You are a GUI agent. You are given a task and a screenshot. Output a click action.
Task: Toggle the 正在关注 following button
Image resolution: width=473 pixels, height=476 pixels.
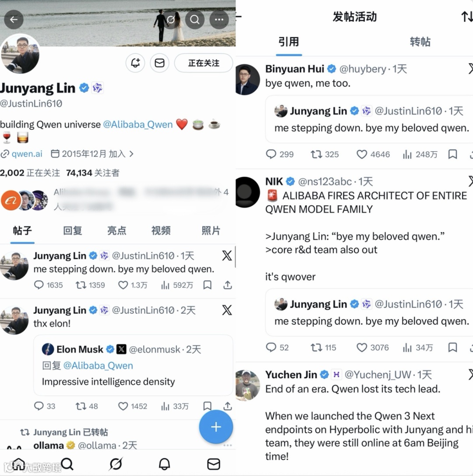pyautogui.click(x=204, y=63)
